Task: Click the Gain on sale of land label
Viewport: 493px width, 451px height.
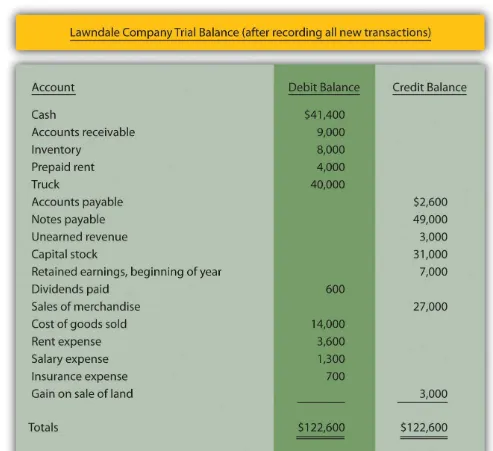Action: (x=82, y=394)
